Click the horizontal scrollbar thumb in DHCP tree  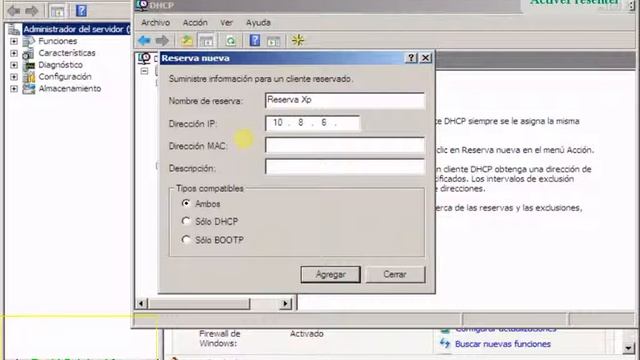pyautogui.click(x=199, y=304)
